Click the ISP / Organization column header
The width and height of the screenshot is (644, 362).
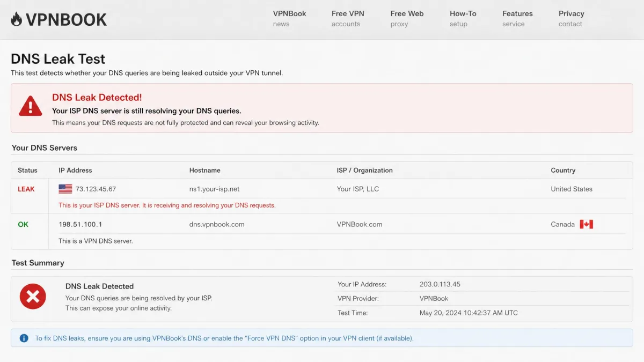(365, 171)
